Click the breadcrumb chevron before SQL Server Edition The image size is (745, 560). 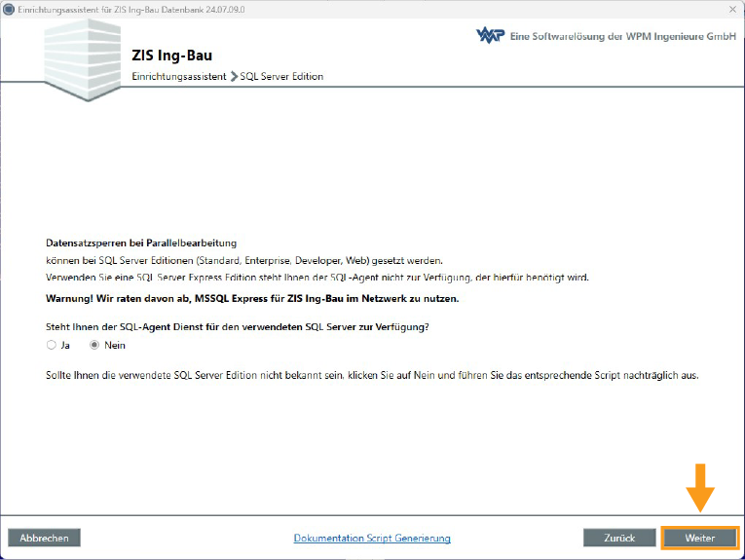(234, 77)
